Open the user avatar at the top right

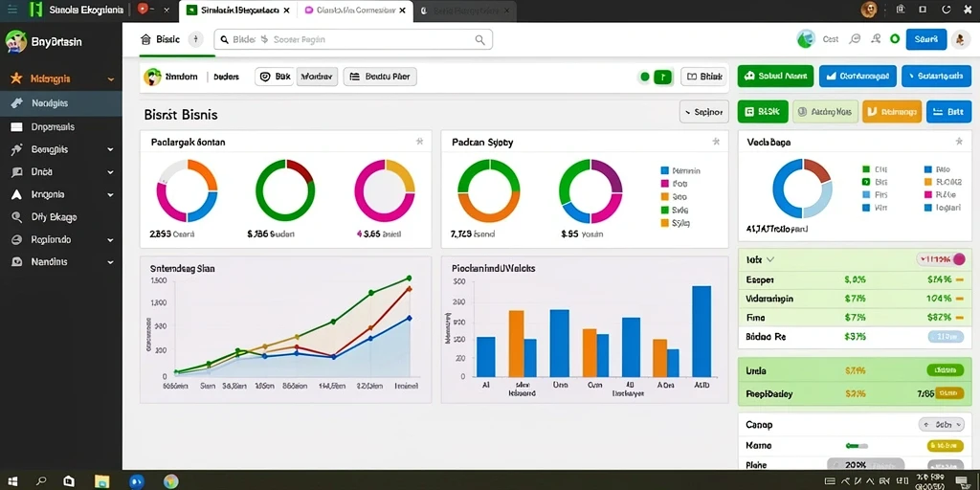959,39
